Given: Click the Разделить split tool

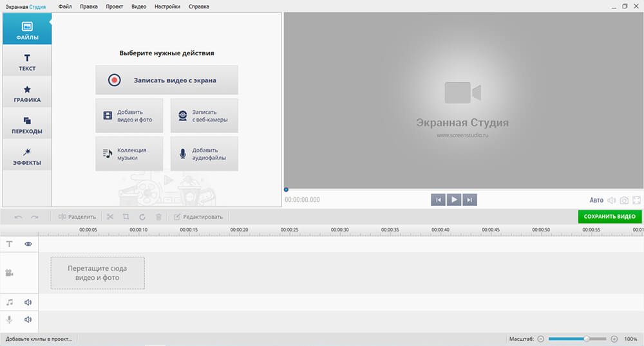Looking at the screenshot, I should (x=77, y=217).
